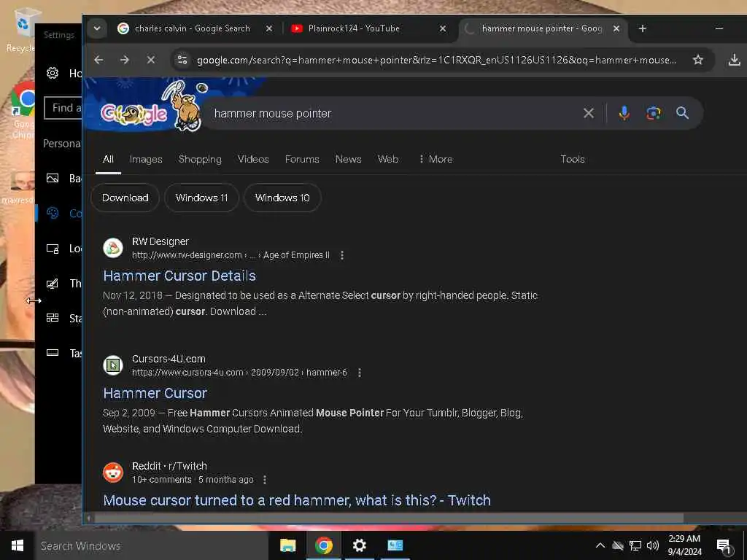747x560 pixels.
Task: Open Taskbar page in Settings sidebar
Action: (64, 353)
